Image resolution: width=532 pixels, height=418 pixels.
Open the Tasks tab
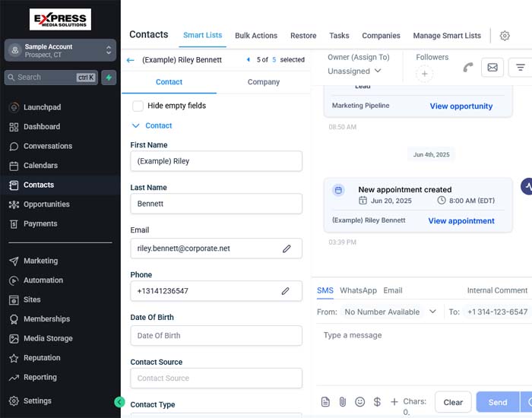(x=339, y=36)
